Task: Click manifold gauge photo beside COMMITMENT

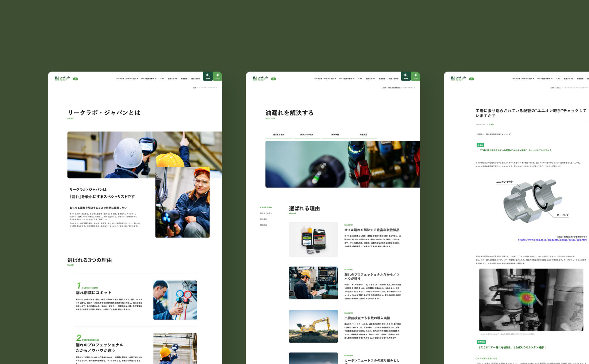Action: (x=175, y=300)
